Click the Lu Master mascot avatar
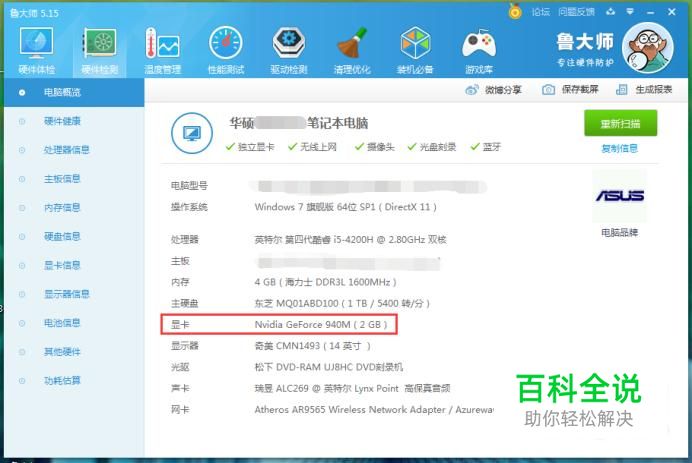692x463 pixels. [x=647, y=48]
